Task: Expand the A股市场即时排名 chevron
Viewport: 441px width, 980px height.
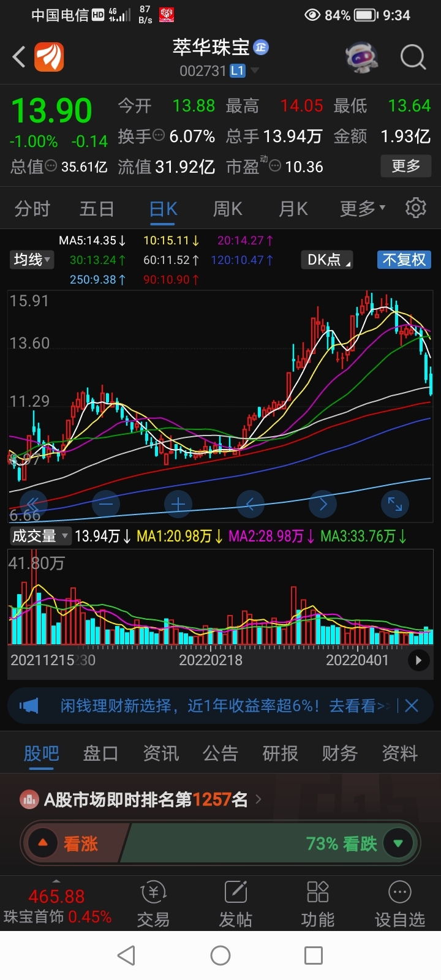Action: (x=258, y=799)
